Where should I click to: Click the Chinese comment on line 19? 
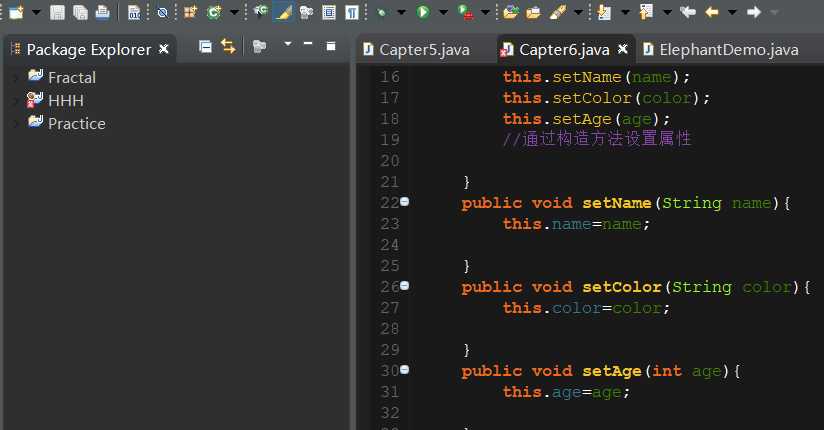[x=597, y=139]
